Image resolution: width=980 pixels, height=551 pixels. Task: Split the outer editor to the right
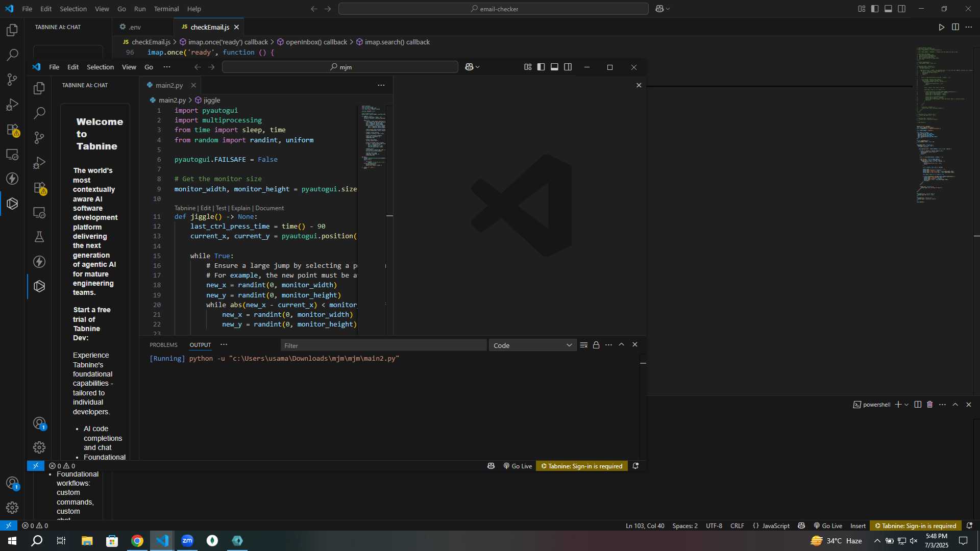coord(955,27)
